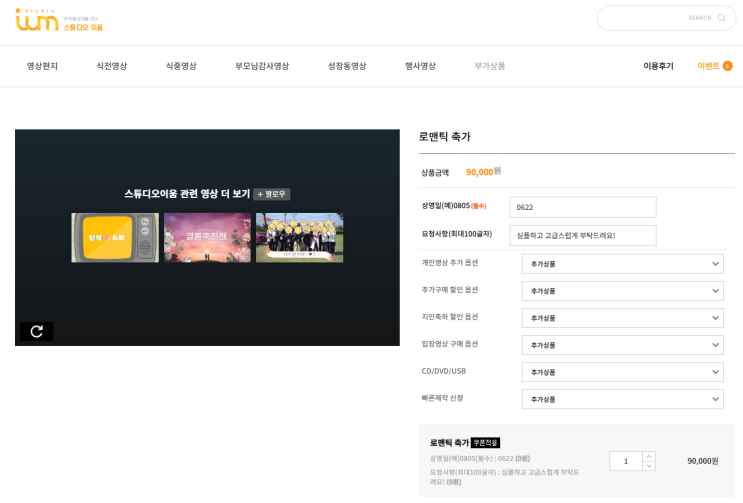Click the 요청사항 request input field
Screen dimensions: 743x503
point(583,235)
